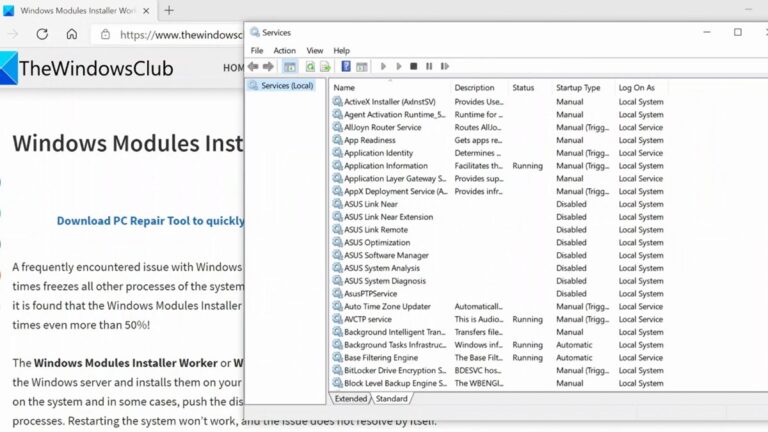Image resolution: width=768 pixels, height=432 pixels.
Task: Click the Show/Hide Action Pane icon
Action: [361, 66]
